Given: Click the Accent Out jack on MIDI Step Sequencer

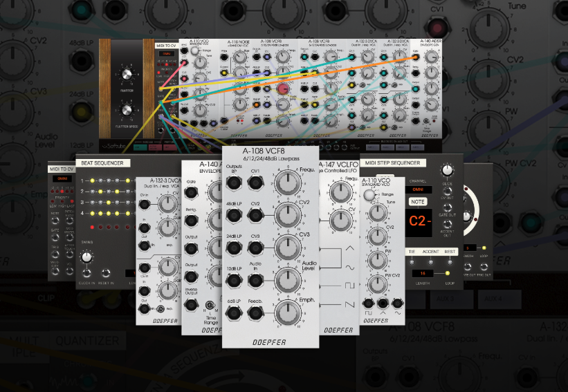Looking at the screenshot, I should pos(448,225).
